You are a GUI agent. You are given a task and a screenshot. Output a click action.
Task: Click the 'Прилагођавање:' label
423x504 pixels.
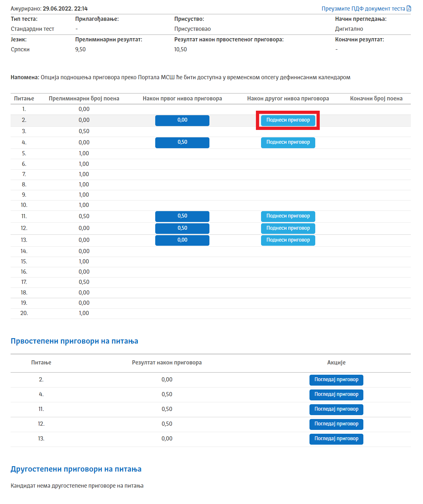pyautogui.click(x=97, y=19)
